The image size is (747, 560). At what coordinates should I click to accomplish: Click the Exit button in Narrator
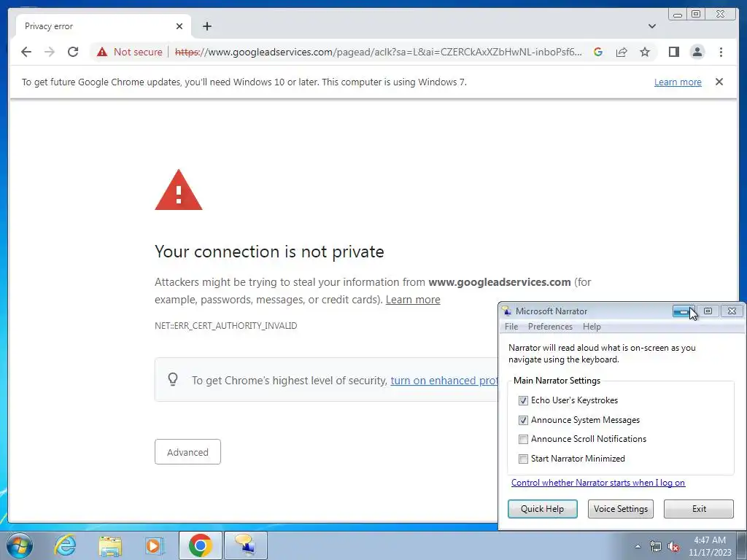[x=698, y=508]
